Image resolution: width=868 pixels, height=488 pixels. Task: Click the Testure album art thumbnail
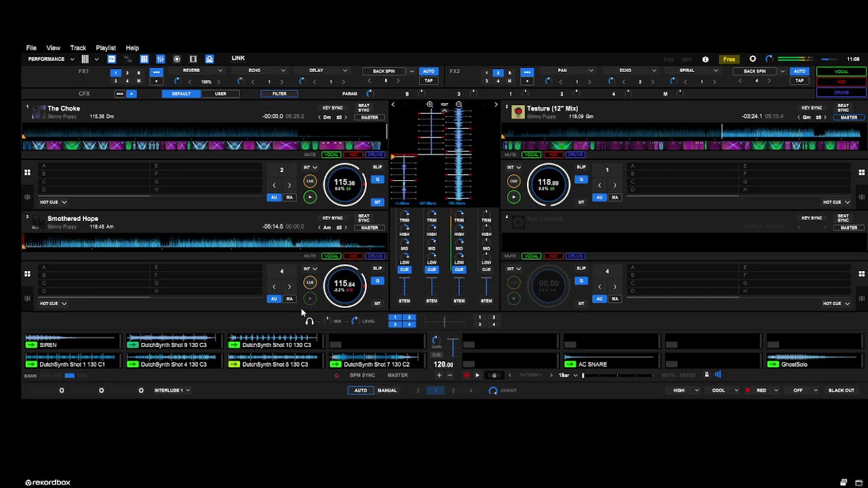pos(518,113)
